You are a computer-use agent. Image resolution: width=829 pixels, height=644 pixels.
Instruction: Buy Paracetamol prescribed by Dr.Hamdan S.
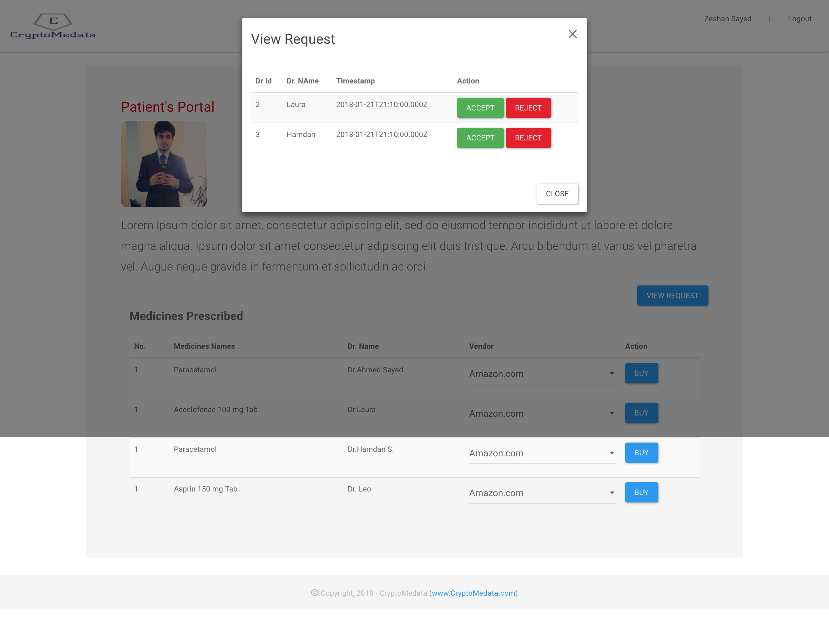tap(641, 452)
